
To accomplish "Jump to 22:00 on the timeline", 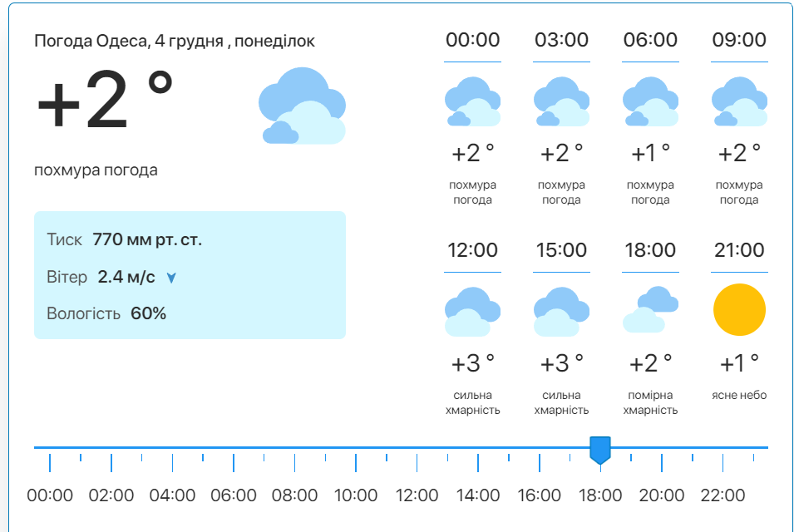I will coord(722,495).
